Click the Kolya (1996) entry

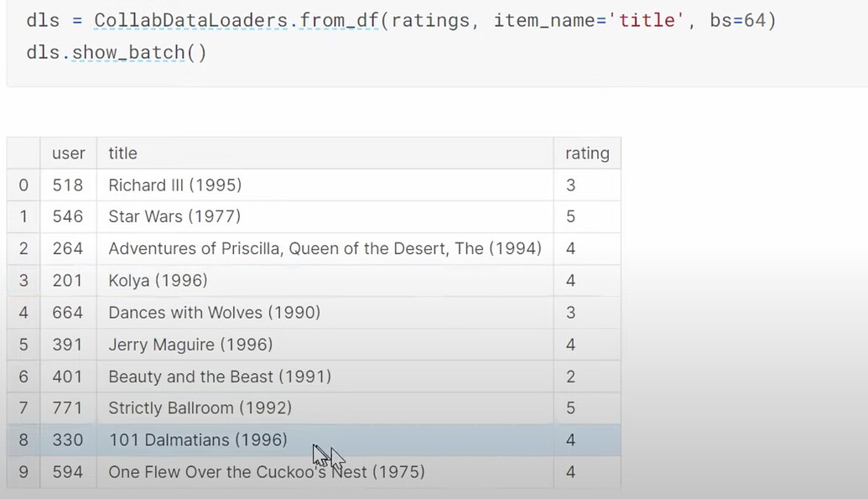point(158,280)
